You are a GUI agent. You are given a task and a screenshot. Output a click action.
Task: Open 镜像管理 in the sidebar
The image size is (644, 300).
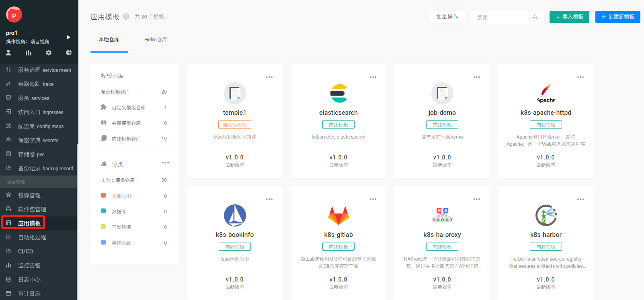point(29,195)
